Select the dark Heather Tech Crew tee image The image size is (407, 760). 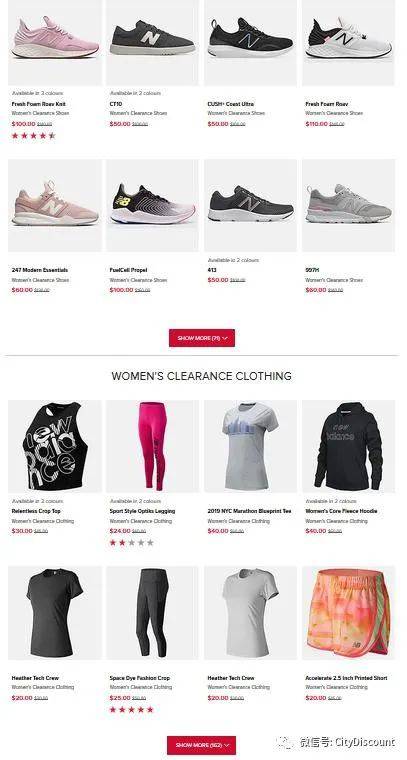coord(55,613)
